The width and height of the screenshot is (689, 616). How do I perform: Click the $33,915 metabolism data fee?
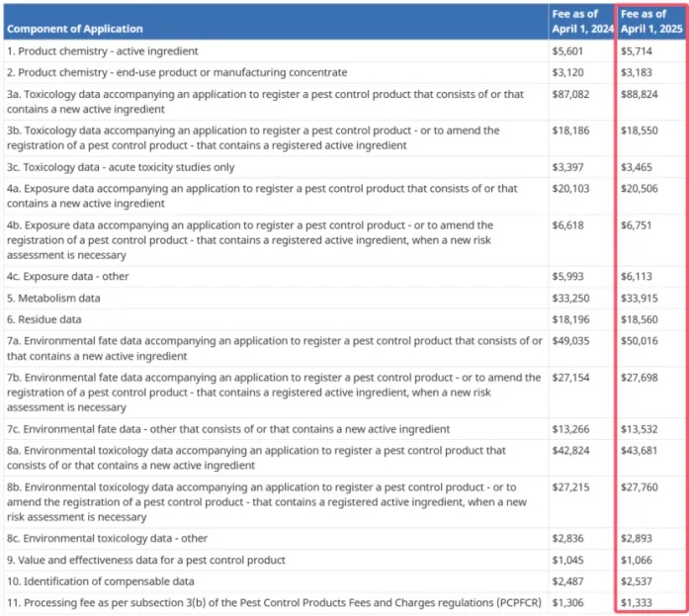641,298
